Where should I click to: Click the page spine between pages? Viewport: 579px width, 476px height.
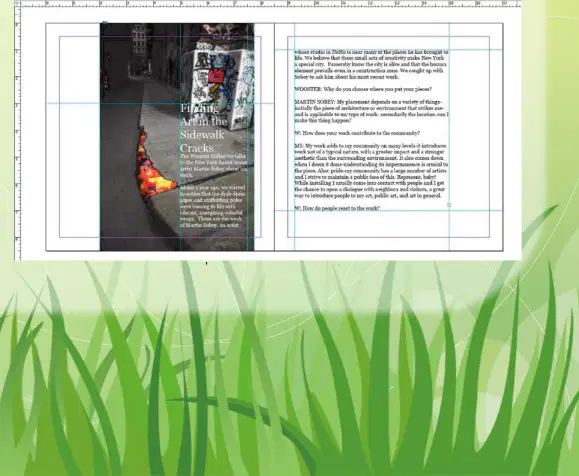274,137
